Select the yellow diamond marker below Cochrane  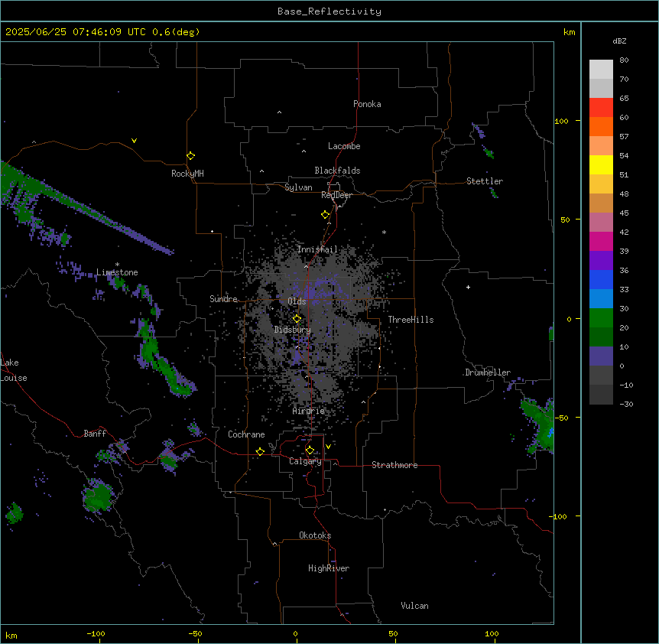pos(260,451)
